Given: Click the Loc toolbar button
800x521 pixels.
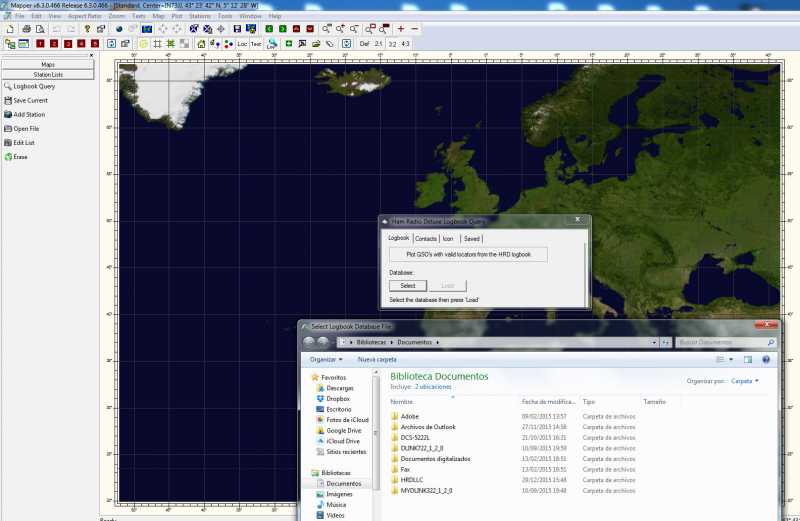Looking at the screenshot, I should tap(242, 44).
